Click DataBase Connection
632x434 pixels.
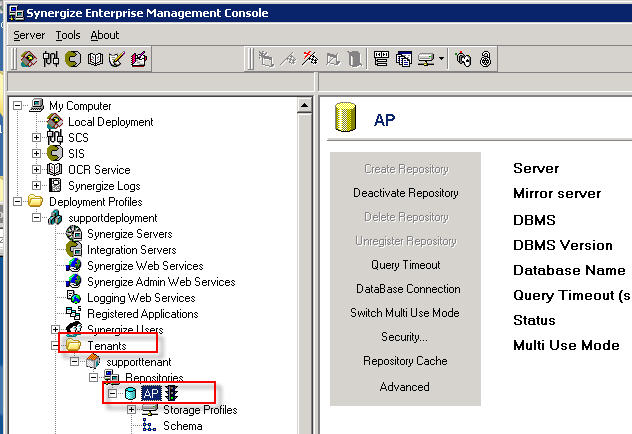pos(408,289)
